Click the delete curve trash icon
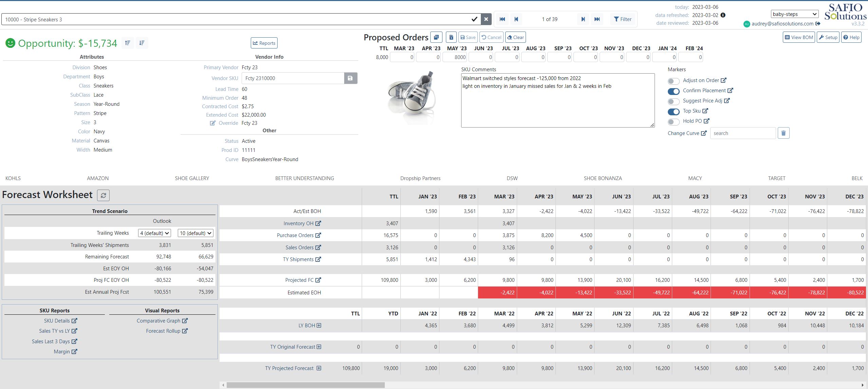Screen dimensions: 868x389 [x=783, y=133]
